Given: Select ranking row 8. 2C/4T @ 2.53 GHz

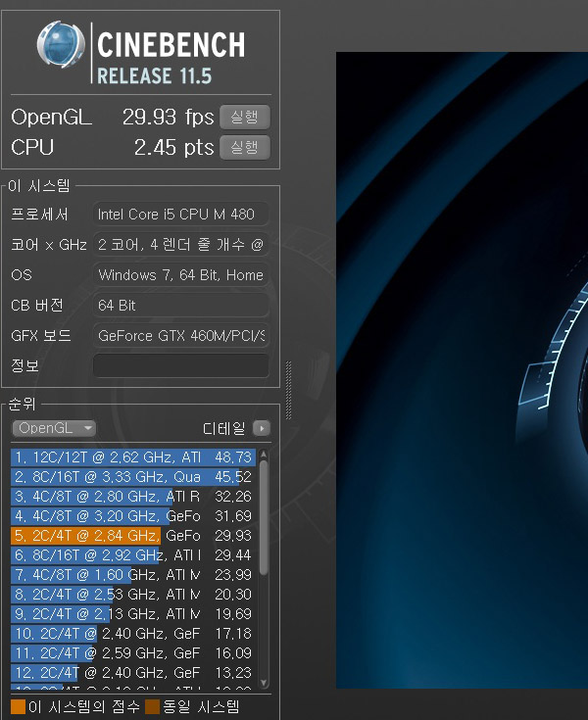Looking at the screenshot, I should click(133, 595).
